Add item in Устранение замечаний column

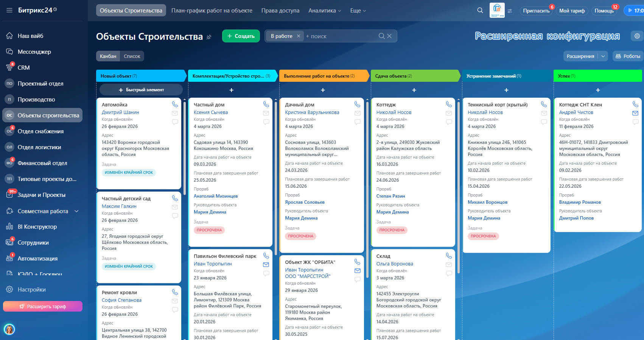506,90
